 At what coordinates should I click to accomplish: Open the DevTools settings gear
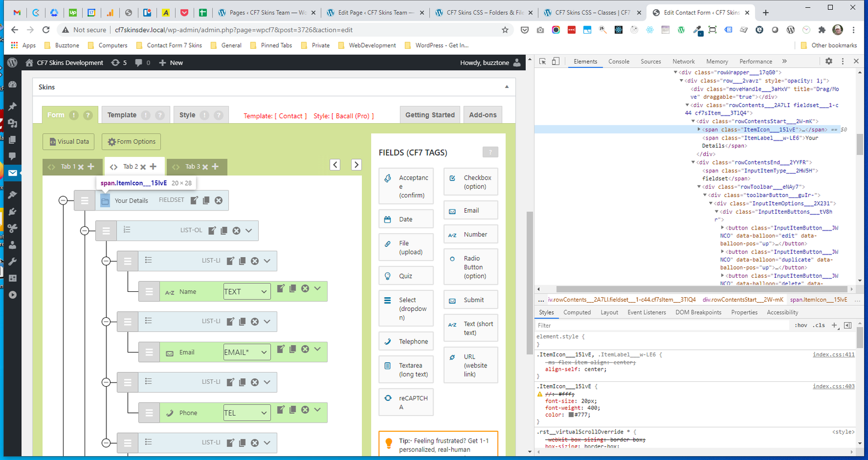(x=828, y=61)
